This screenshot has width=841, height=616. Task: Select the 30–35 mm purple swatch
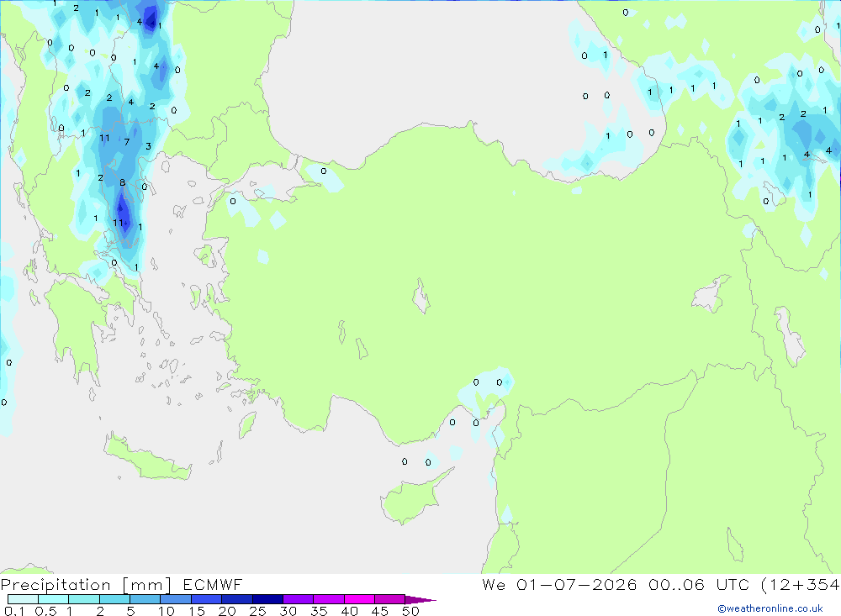(x=299, y=599)
